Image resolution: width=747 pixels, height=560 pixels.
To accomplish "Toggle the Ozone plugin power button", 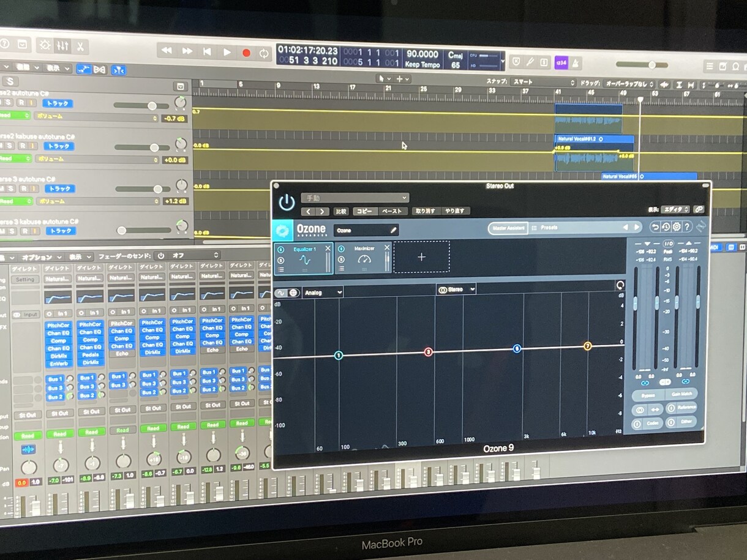I will (286, 202).
